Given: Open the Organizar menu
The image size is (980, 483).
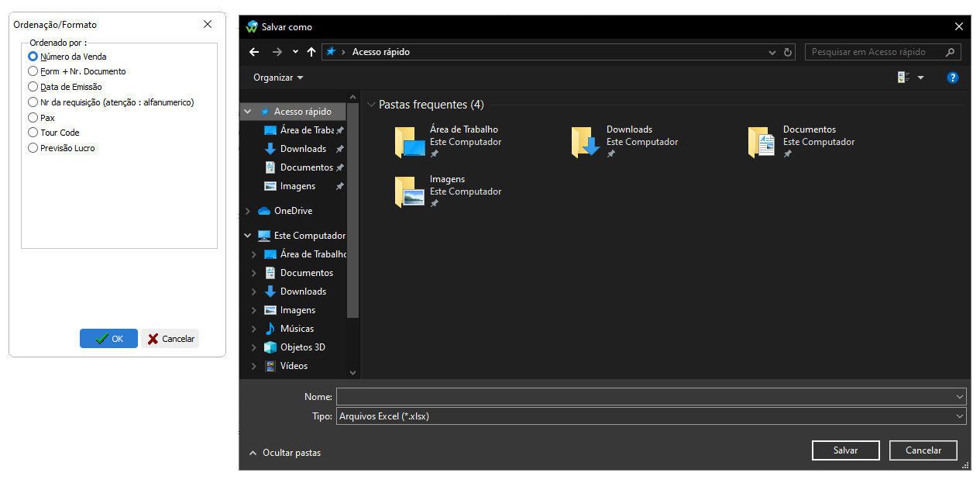Looking at the screenshot, I should pos(278,78).
